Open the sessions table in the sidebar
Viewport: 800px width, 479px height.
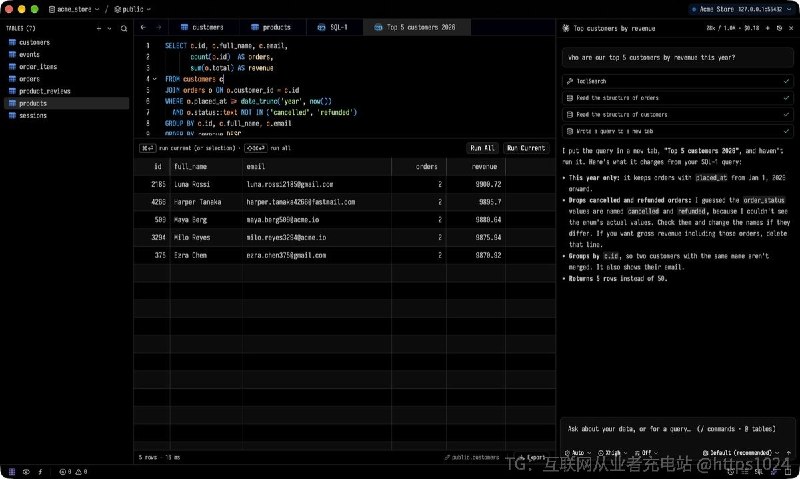click(x=66, y=115)
